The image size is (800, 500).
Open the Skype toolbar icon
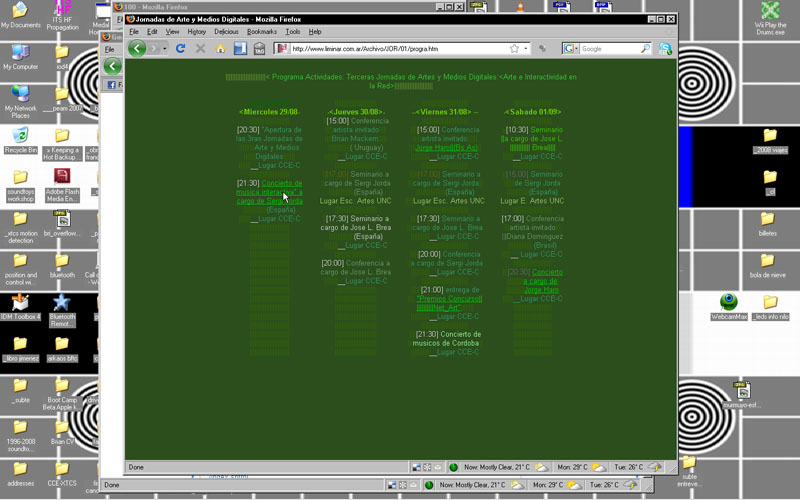pyautogui.click(x=665, y=48)
